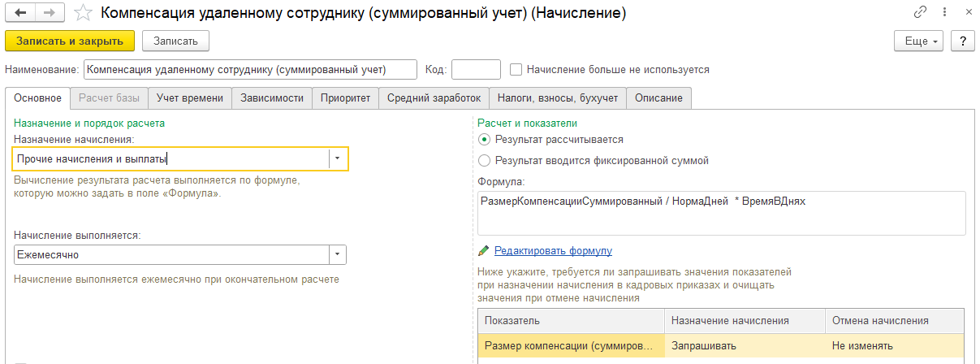This screenshot has width=980, height=364.
Task: Open the vertical dots options menu
Action: coord(944,13)
